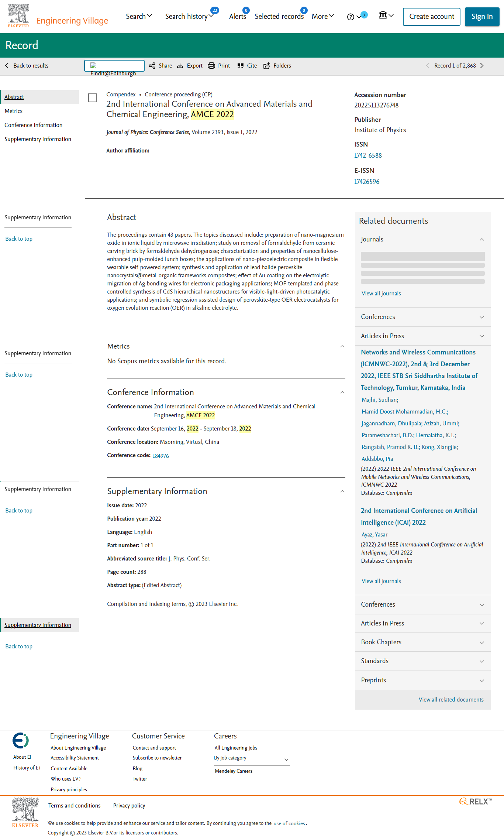Screen dimensions: 504x840
Task: Click the Elsevier logo in footer
Action: (25, 813)
